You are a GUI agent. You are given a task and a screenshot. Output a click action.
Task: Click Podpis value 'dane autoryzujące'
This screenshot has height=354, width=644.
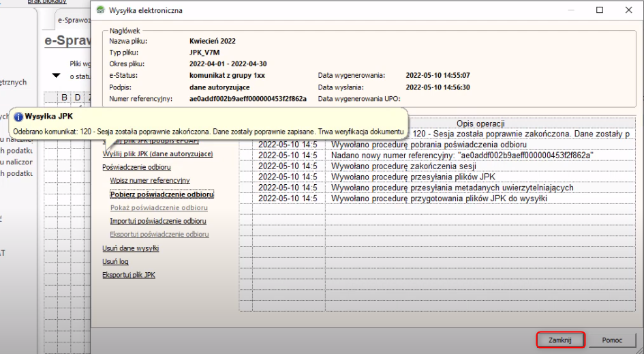219,87
